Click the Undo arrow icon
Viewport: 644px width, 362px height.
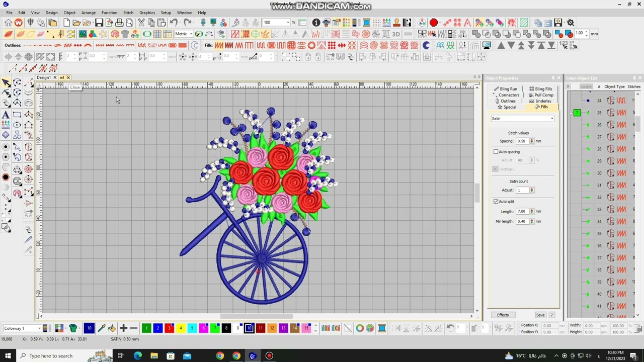click(x=174, y=22)
